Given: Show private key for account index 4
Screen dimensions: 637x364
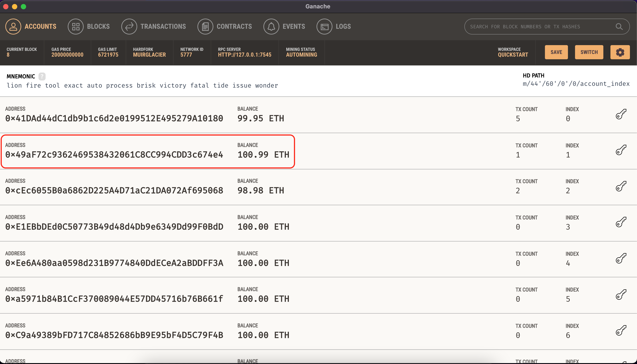Looking at the screenshot, I should point(621,259).
